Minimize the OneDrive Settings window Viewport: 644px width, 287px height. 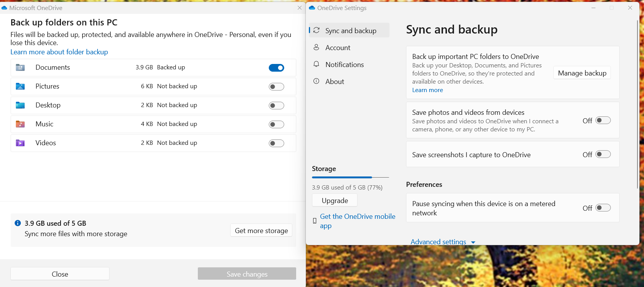click(593, 8)
